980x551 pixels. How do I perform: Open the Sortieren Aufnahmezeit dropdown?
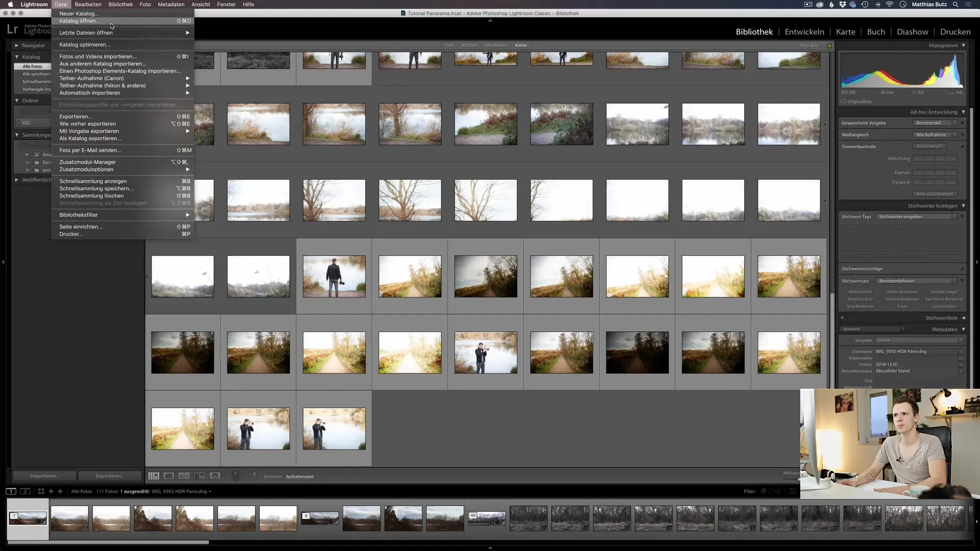302,477
